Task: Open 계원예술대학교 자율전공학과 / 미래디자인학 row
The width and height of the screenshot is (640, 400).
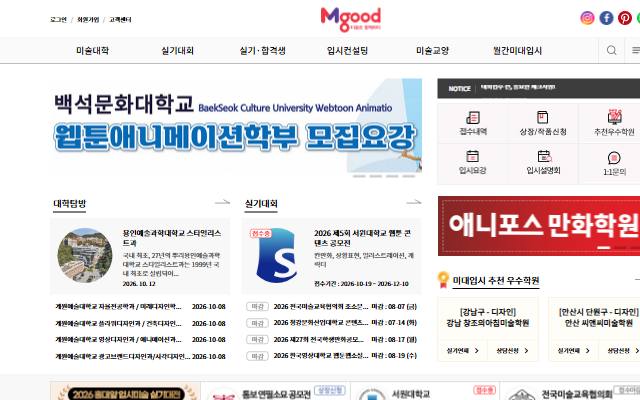Action: [140, 307]
